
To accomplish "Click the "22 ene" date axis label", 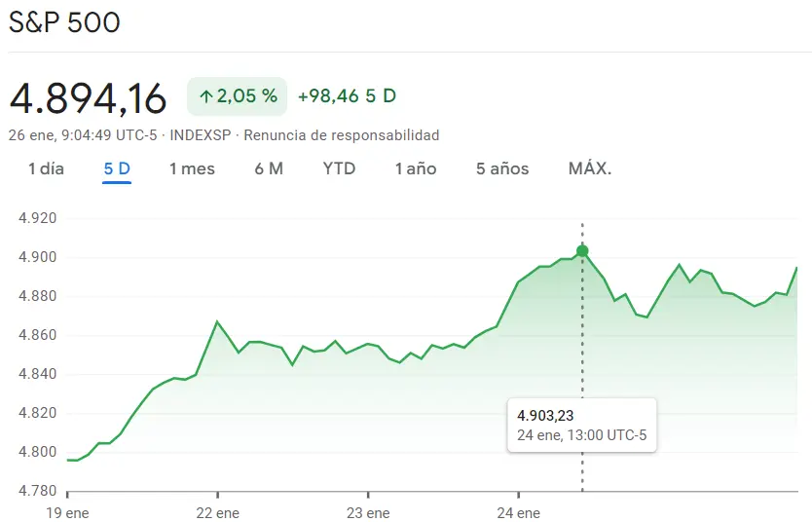I will (x=217, y=513).
